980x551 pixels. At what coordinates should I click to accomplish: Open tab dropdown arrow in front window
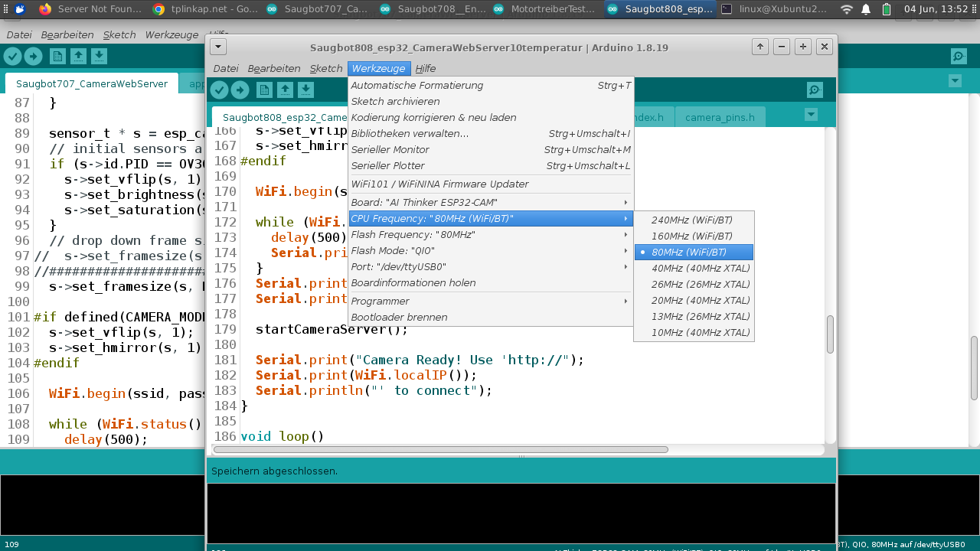(x=811, y=115)
